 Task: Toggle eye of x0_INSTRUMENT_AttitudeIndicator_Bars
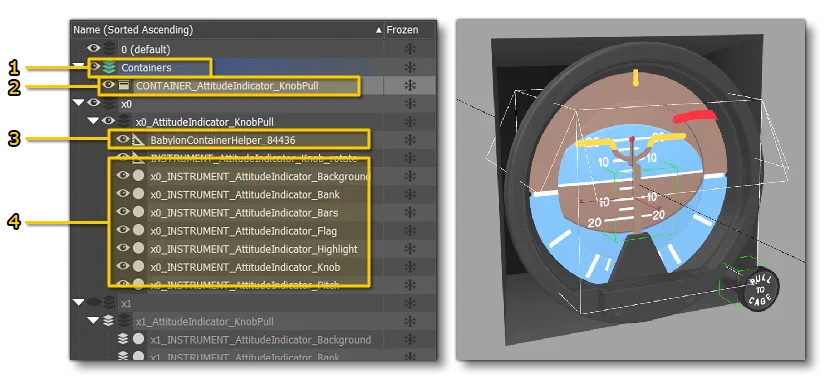tap(123, 212)
